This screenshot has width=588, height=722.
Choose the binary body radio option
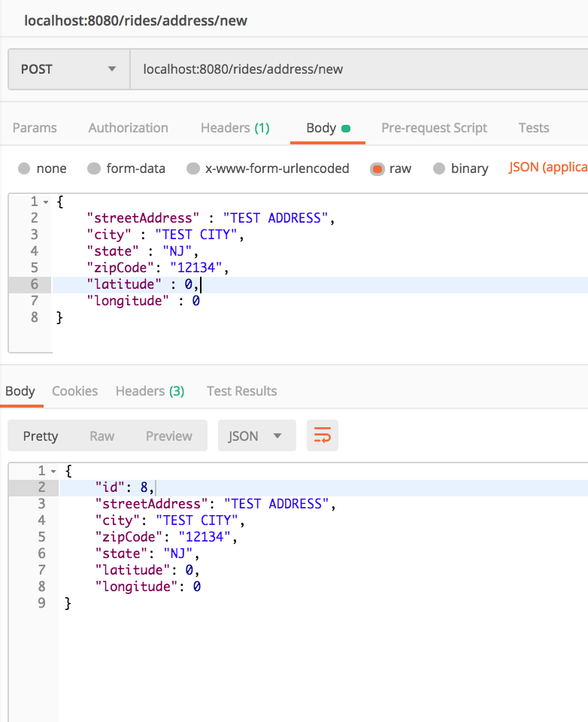pos(439,168)
